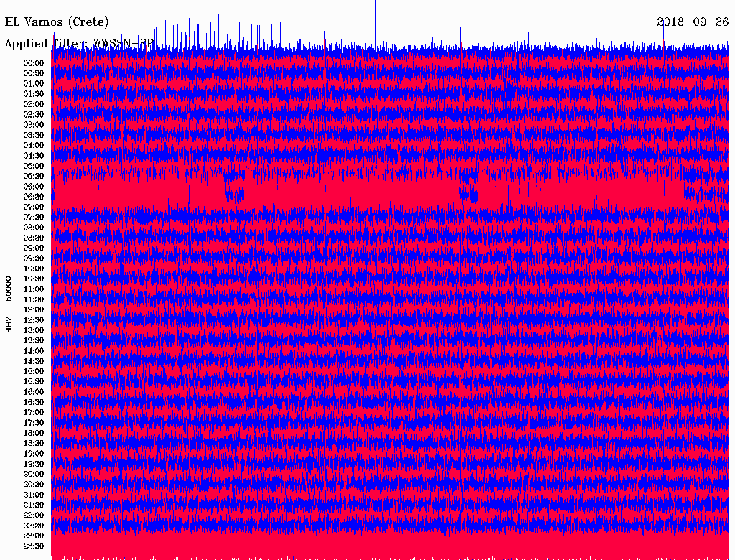Select the 10:30 time label
The image size is (735, 560).
click(34, 279)
